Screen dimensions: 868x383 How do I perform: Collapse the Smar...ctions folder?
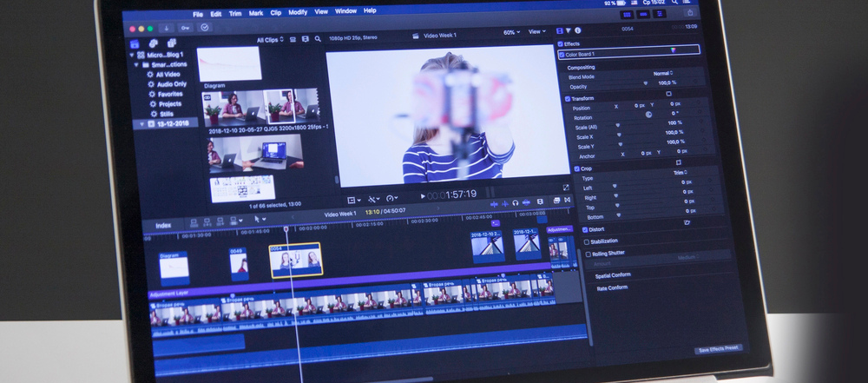(136, 65)
